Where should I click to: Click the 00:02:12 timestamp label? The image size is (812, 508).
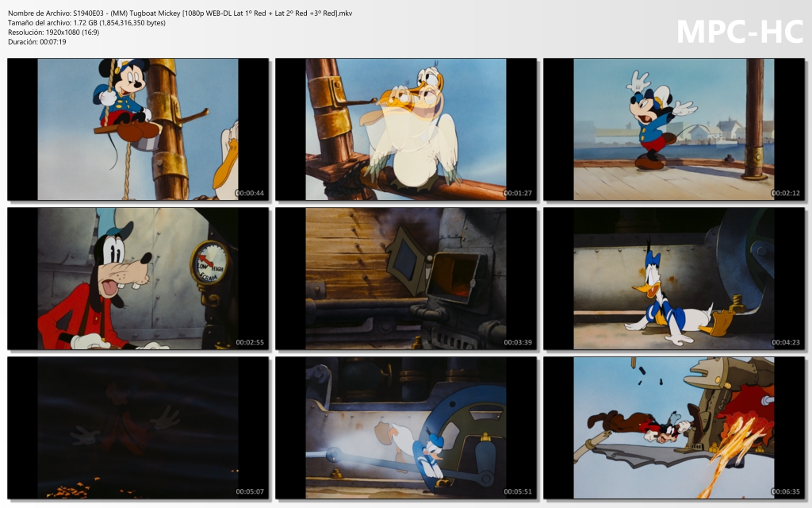coord(786,194)
